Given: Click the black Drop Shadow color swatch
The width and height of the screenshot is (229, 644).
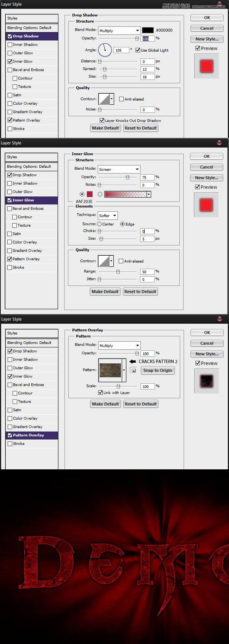Looking at the screenshot, I should [148, 30].
